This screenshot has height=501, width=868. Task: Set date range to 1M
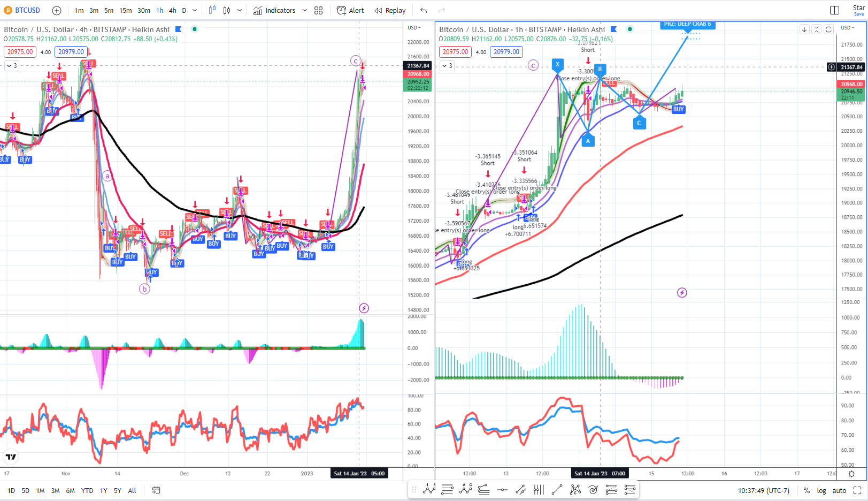40,490
